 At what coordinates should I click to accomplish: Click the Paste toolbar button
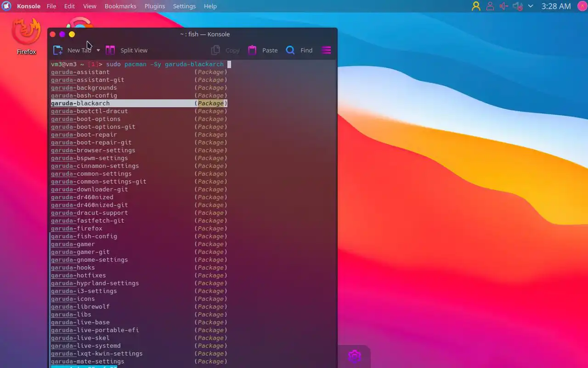263,50
